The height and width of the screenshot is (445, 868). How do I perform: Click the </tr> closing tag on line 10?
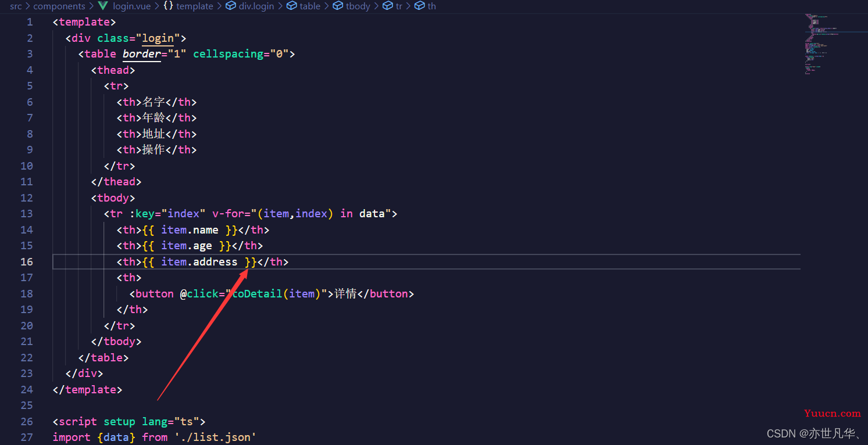119,166
